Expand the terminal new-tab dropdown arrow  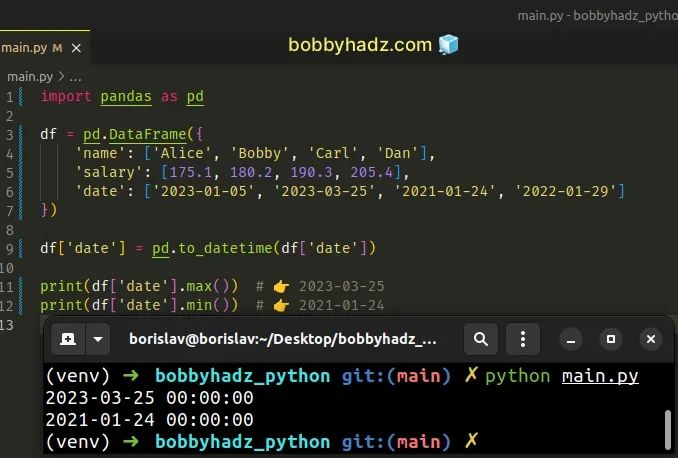click(x=98, y=339)
